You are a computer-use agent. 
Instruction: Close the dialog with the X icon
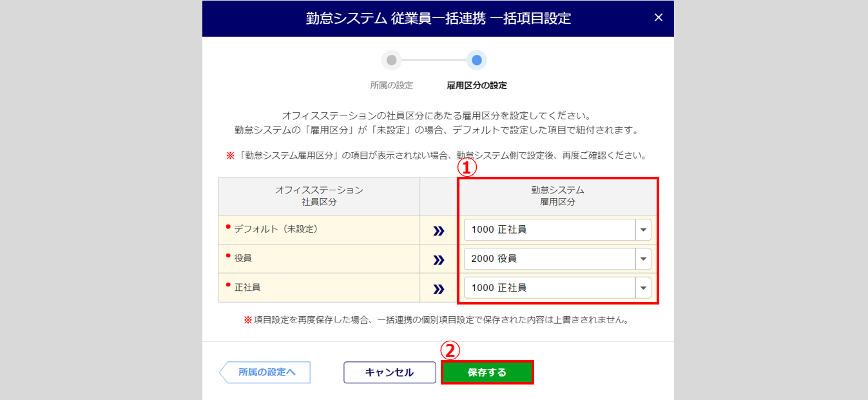pyautogui.click(x=658, y=18)
